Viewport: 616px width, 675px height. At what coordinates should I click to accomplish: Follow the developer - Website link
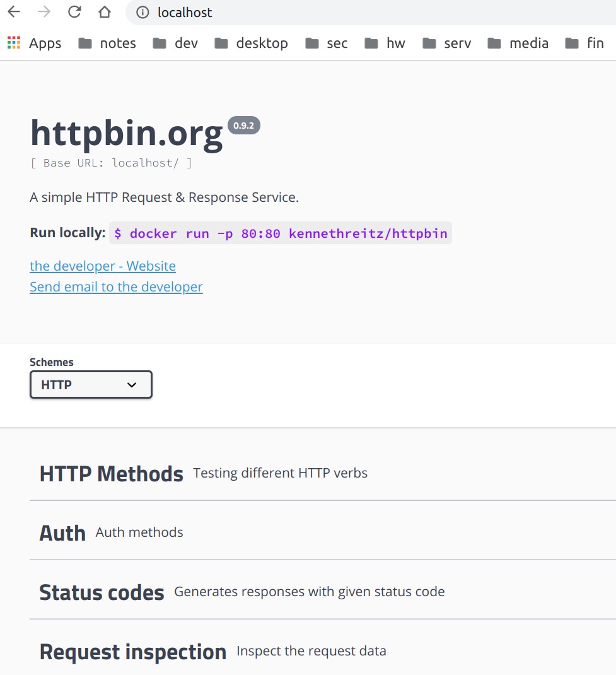click(103, 266)
